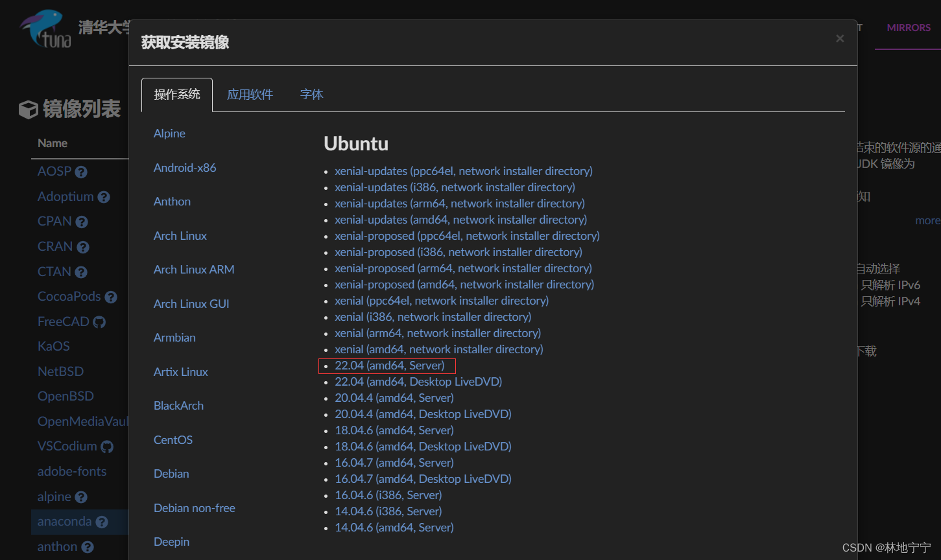Close the 获取安装镜像 dialog

pos(839,39)
